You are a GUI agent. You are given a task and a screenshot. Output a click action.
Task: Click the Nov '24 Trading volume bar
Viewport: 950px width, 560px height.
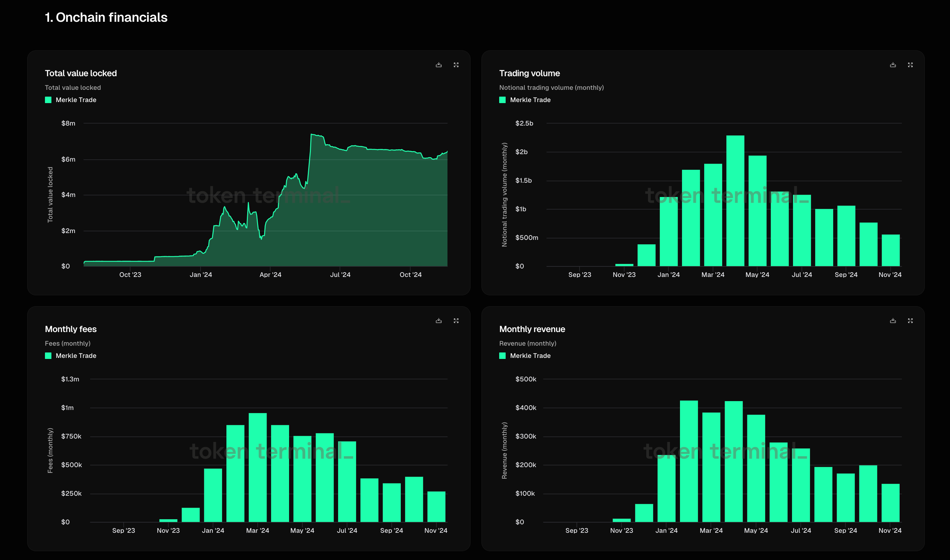point(890,250)
